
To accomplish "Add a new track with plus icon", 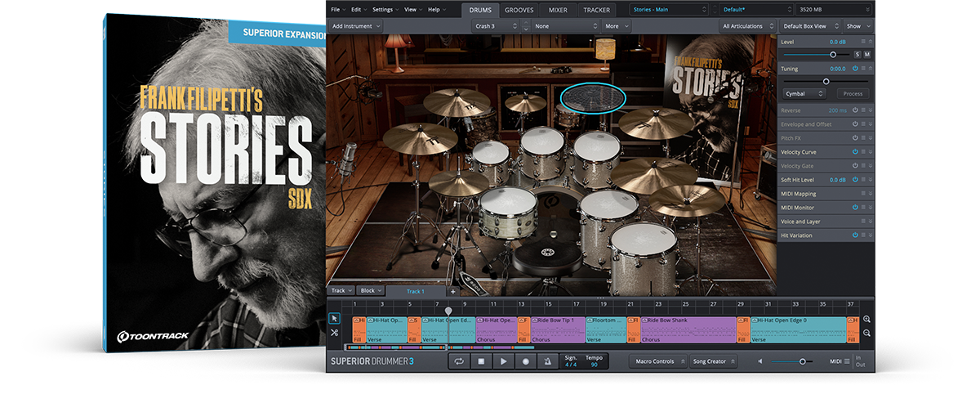I will pos(453,291).
